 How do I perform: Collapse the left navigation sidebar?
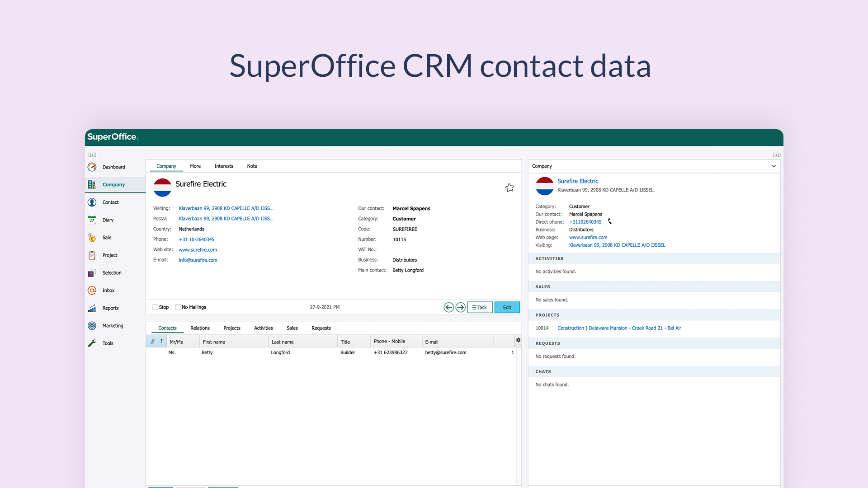[92, 155]
